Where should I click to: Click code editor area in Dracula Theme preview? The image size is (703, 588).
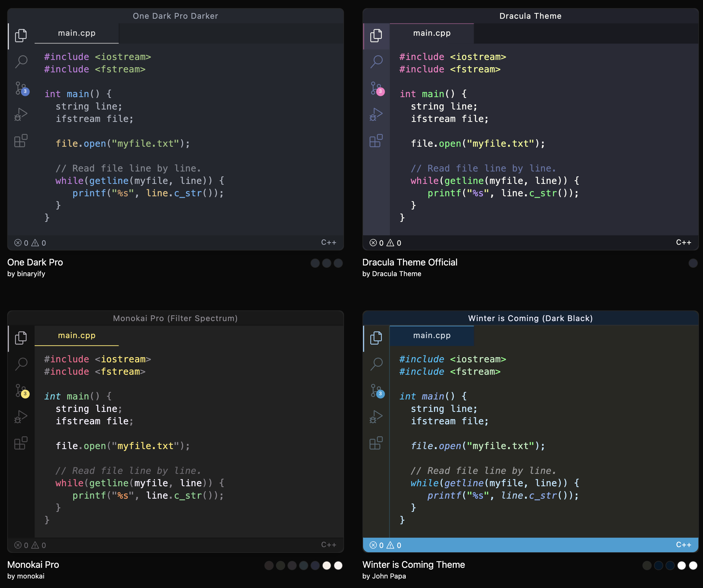tap(544, 139)
